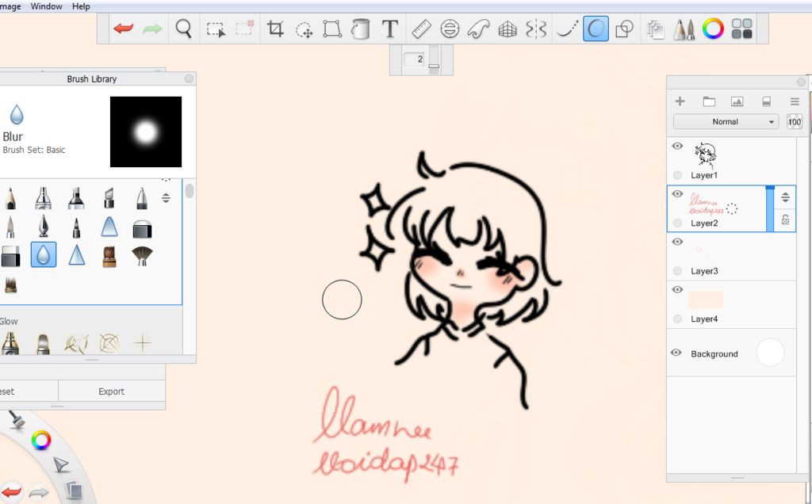Toggle the Layer Editor panel icon
The height and width of the screenshot is (504, 812).
tap(656, 29)
